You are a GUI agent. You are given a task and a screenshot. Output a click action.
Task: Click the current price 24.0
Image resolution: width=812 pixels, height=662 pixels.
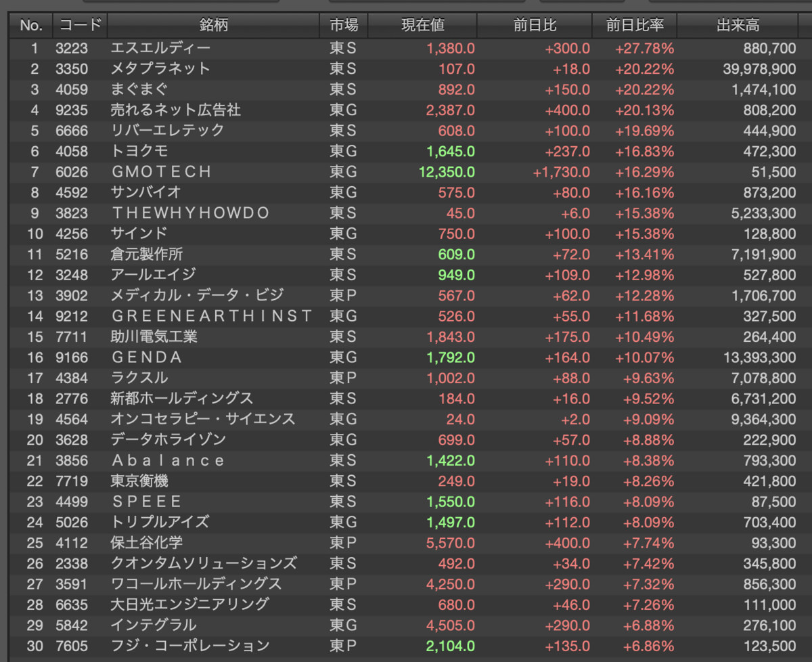(460, 419)
